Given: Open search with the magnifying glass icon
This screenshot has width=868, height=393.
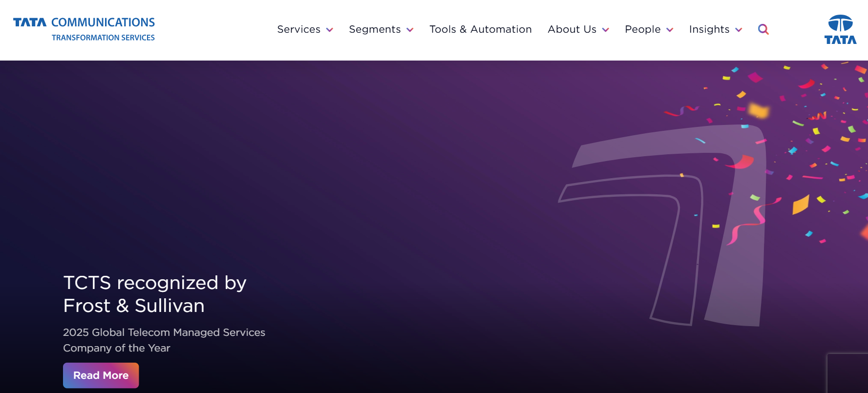Looking at the screenshot, I should (x=763, y=29).
